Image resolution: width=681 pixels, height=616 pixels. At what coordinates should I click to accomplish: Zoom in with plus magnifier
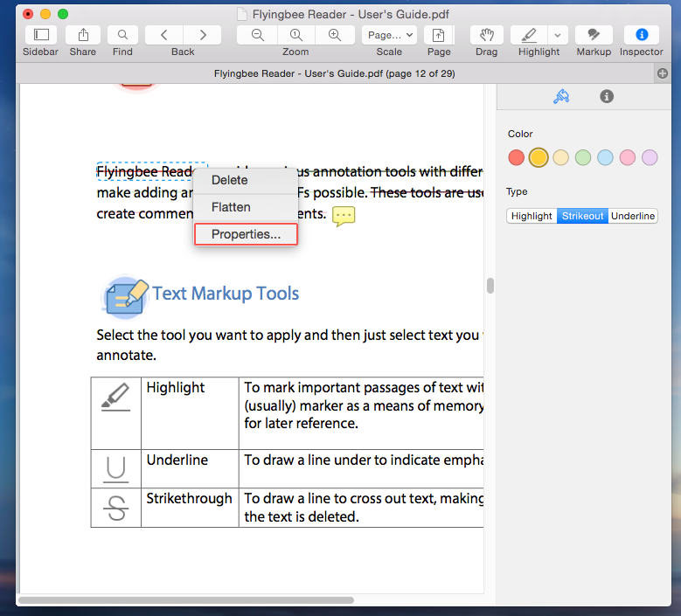point(335,35)
